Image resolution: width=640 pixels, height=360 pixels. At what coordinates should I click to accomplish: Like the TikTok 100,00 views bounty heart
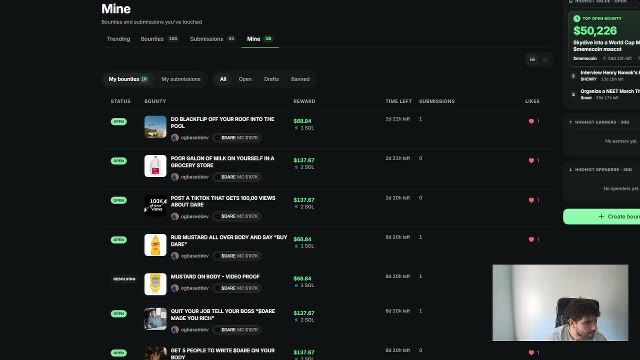coord(531,200)
